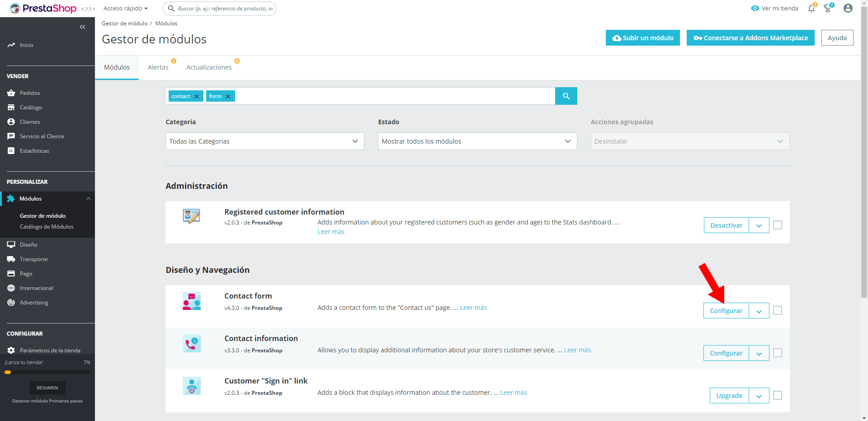This screenshot has width=868, height=421.
Task: Expand the arrow next to Contact information Configurar
Action: pos(759,353)
